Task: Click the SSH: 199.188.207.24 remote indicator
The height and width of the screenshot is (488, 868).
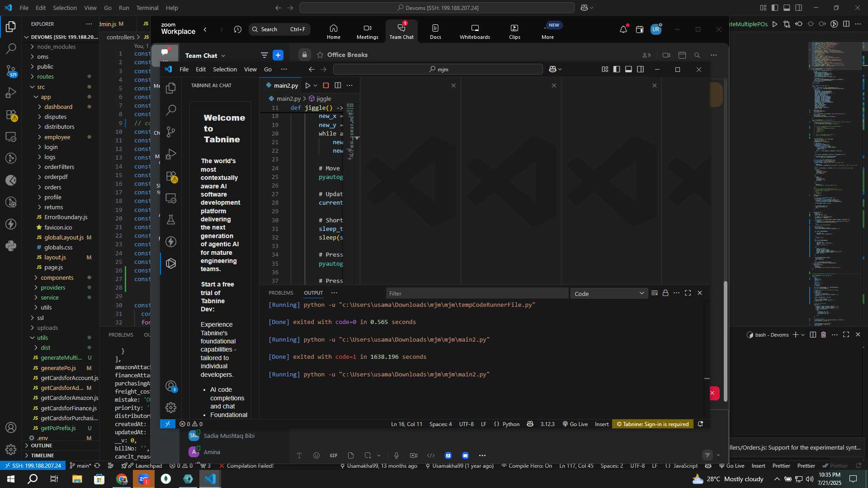Action: pyautogui.click(x=33, y=465)
